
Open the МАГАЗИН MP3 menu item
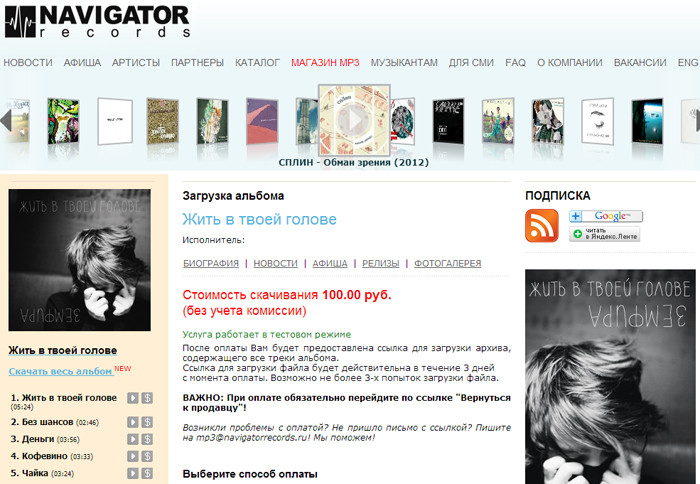(325, 63)
